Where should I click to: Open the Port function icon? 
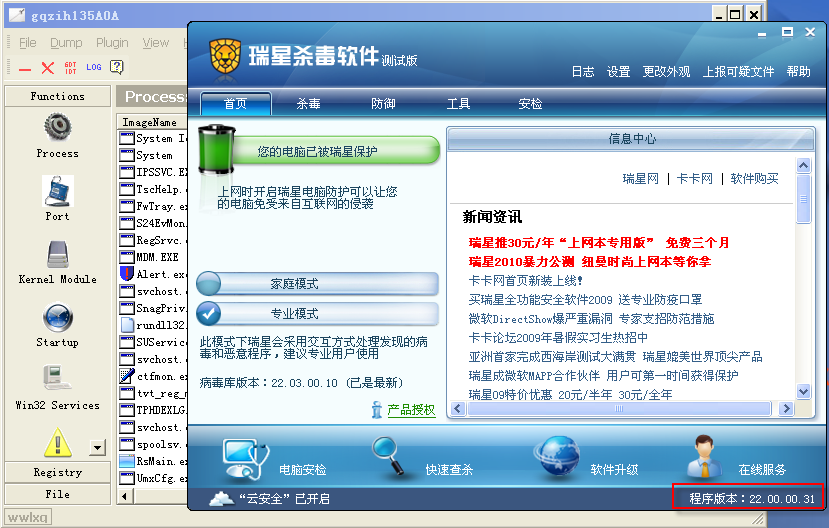[x=58, y=191]
